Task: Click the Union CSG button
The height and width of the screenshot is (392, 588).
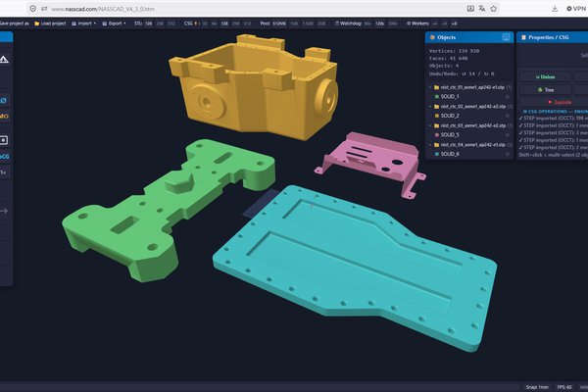Action: [545, 76]
